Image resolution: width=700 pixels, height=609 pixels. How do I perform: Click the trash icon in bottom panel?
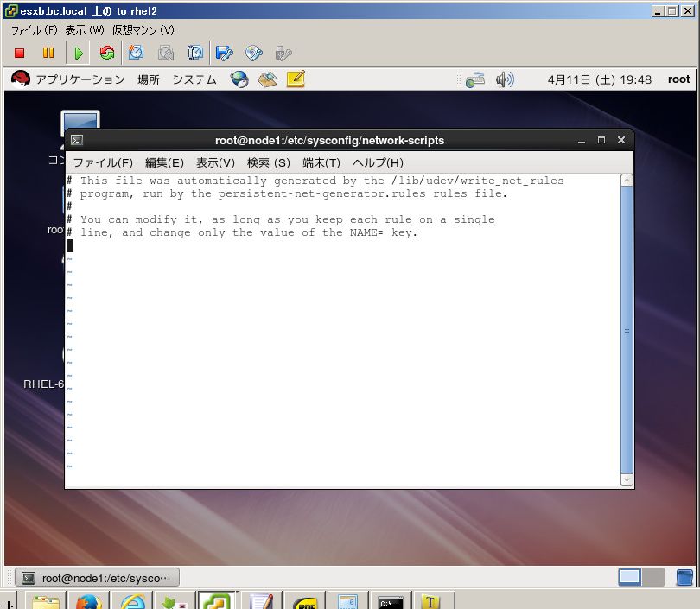tap(684, 577)
